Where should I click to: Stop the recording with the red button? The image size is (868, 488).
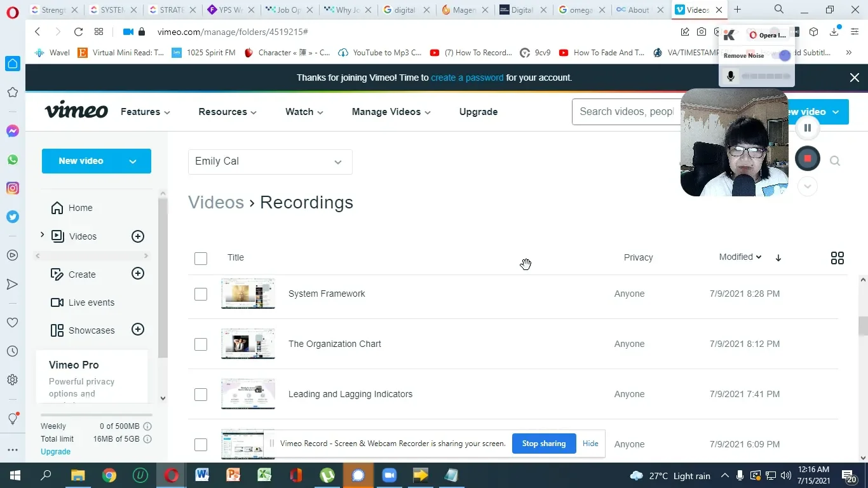point(808,158)
